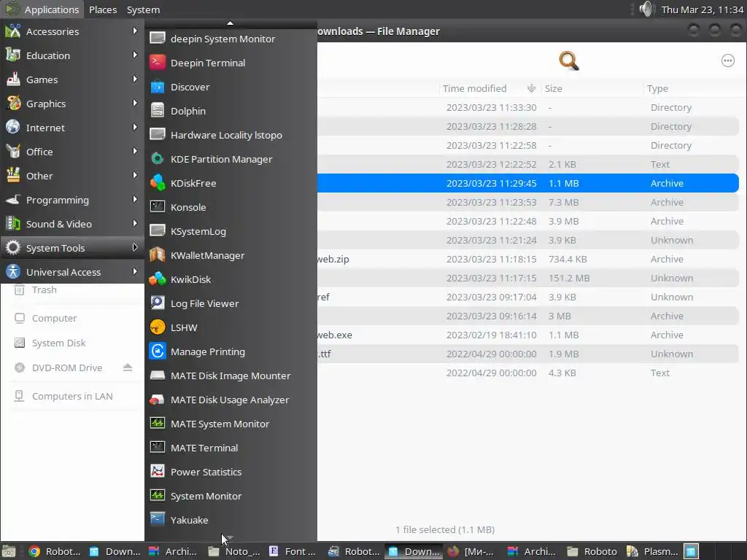Select the file row ending in web.zip
Viewport: 747px width, 560px height.
click(x=528, y=259)
